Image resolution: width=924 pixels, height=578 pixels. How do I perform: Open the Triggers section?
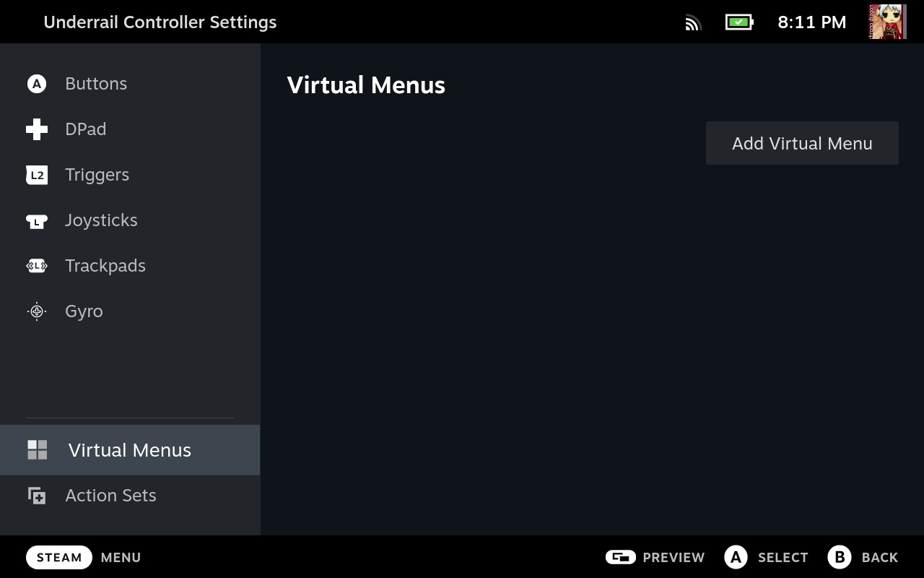97,175
